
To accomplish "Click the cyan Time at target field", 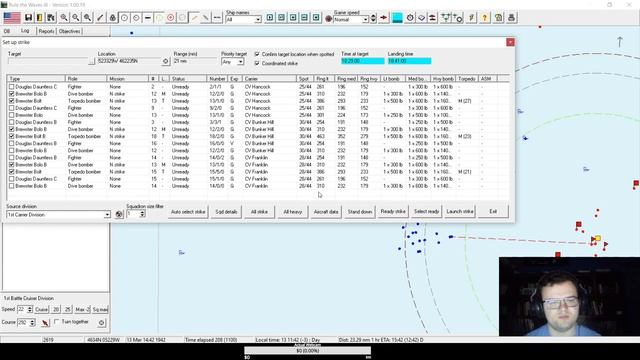I will (x=362, y=61).
